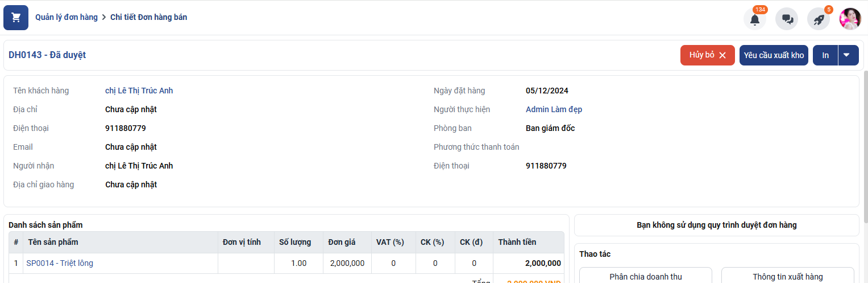Click the Đơn giá column header

(x=342, y=242)
